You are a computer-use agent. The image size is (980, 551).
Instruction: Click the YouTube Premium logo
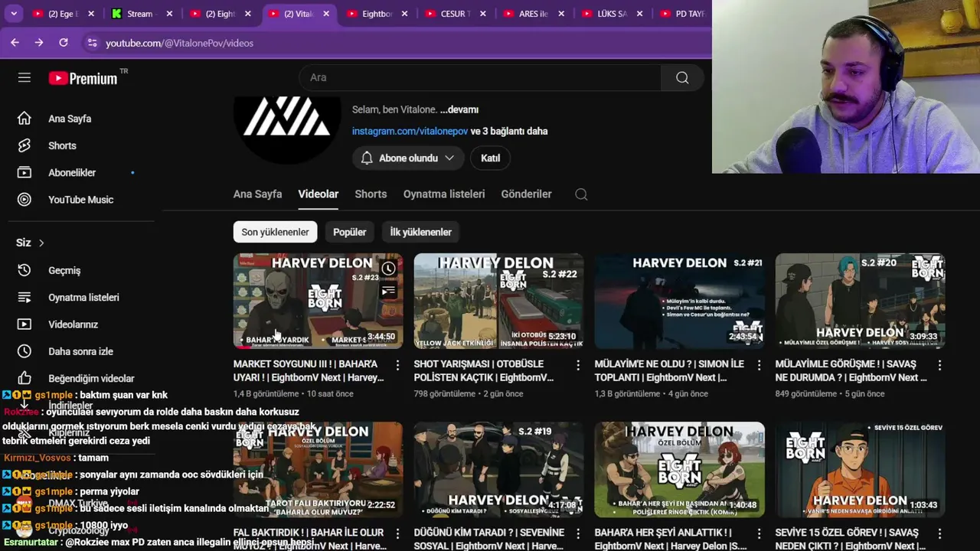[x=83, y=78]
